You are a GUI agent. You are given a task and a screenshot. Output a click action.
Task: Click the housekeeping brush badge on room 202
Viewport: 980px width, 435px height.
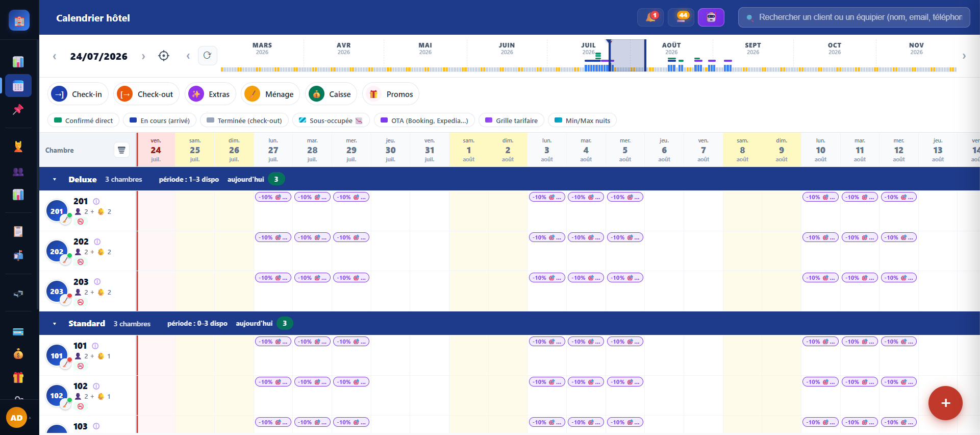65,259
